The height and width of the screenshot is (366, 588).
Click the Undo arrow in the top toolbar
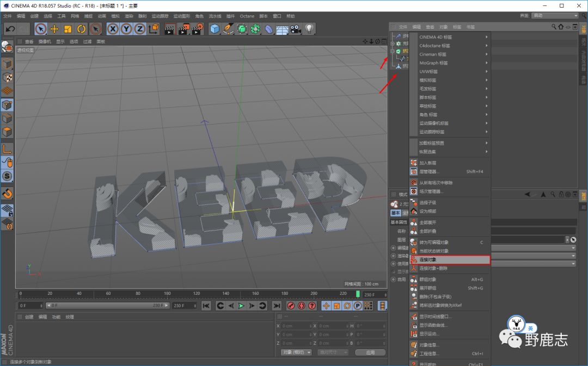coord(10,29)
